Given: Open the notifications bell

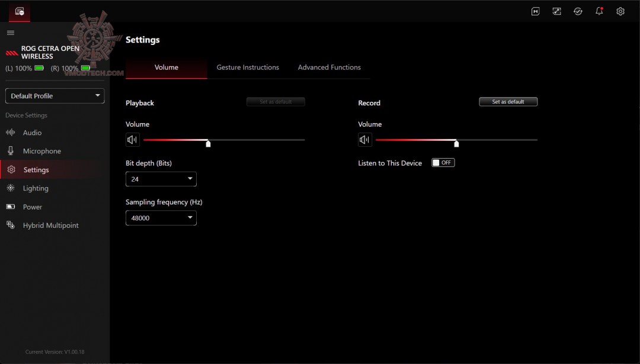Looking at the screenshot, I should coord(599,11).
